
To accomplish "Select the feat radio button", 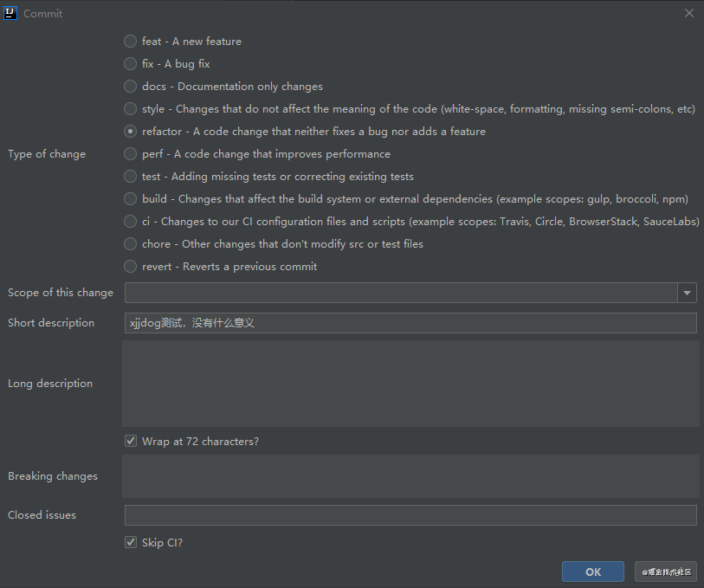I will point(130,42).
